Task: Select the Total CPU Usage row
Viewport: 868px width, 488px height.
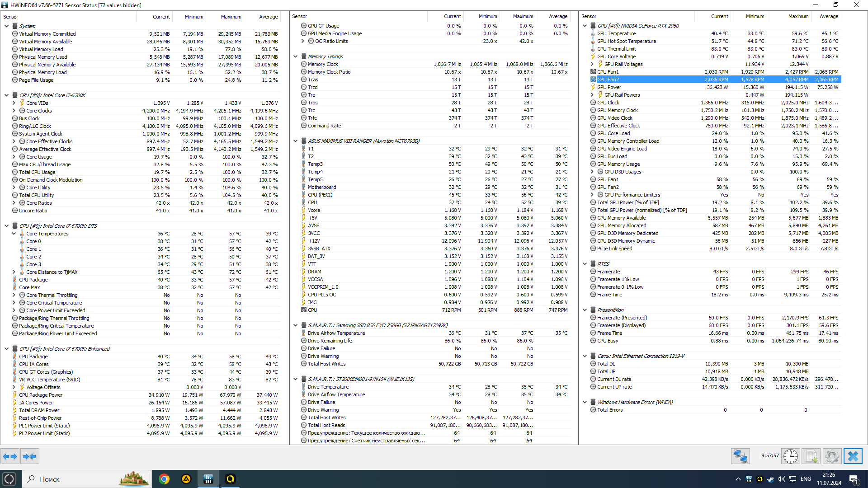Action: tap(37, 172)
